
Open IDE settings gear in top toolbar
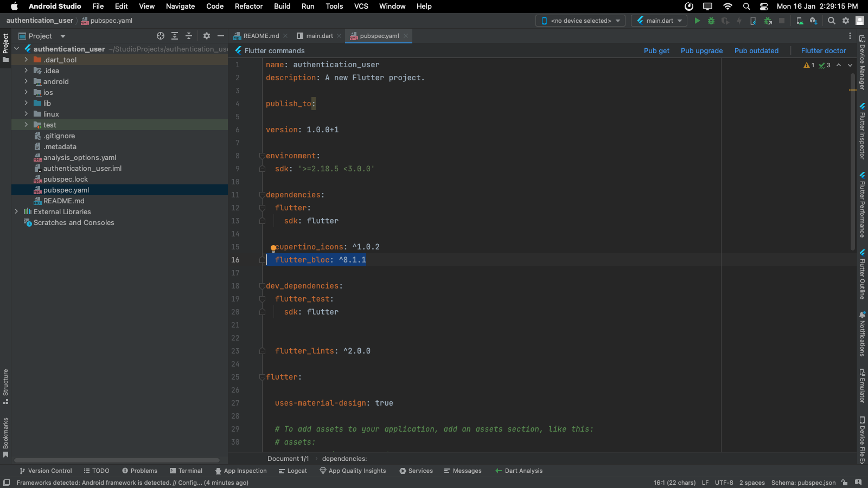coord(846,21)
